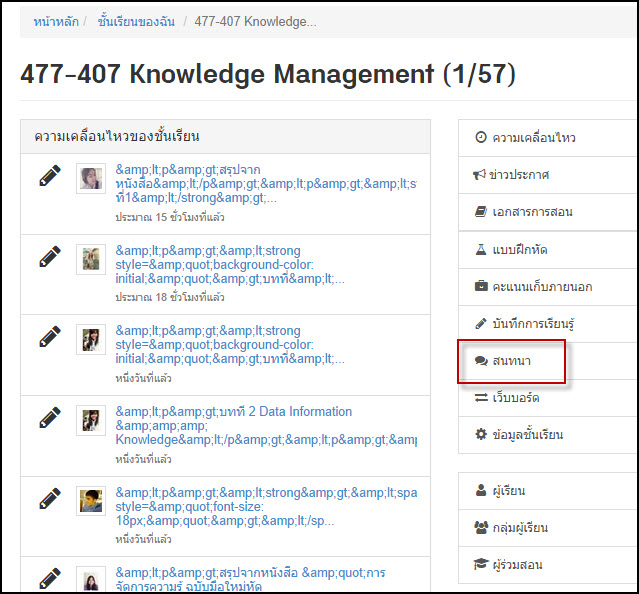
Task: Open the ข้อมูลชั้นเรียน sidebar menu item
Action: click(x=547, y=435)
